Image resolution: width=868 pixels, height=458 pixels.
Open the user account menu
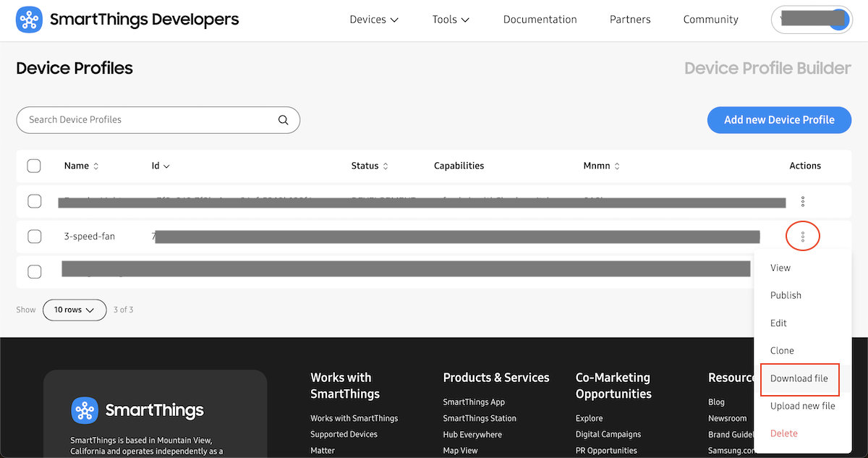click(x=812, y=20)
